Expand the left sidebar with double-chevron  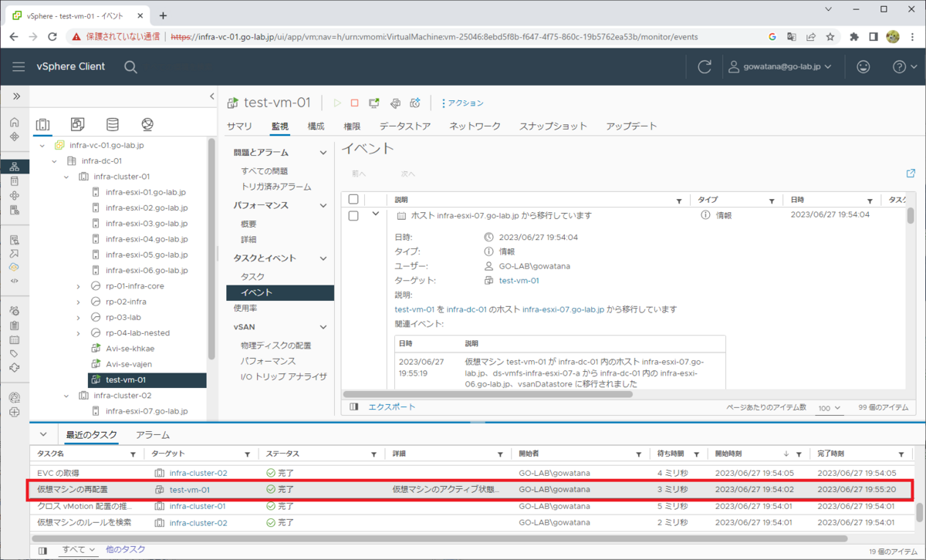[15, 96]
